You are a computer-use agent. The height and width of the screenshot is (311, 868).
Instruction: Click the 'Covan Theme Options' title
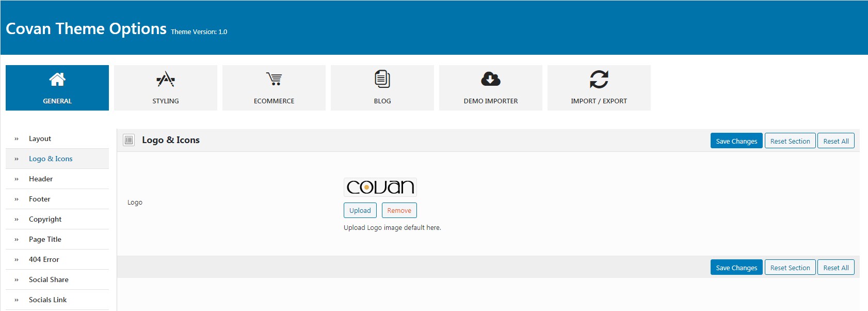pyautogui.click(x=86, y=28)
